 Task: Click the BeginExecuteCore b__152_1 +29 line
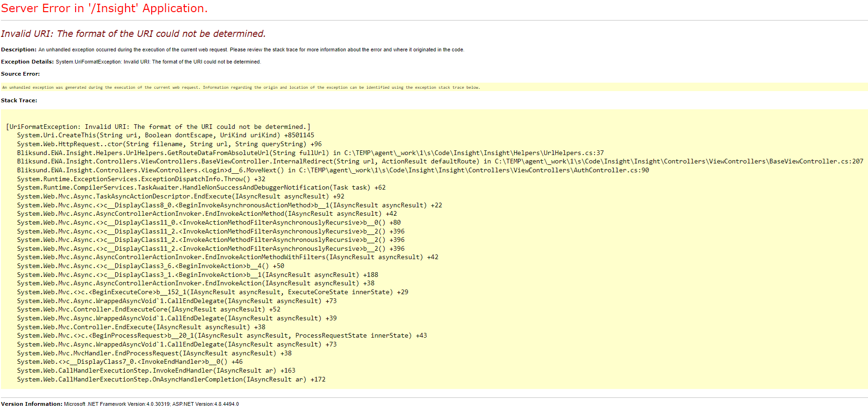213,292
